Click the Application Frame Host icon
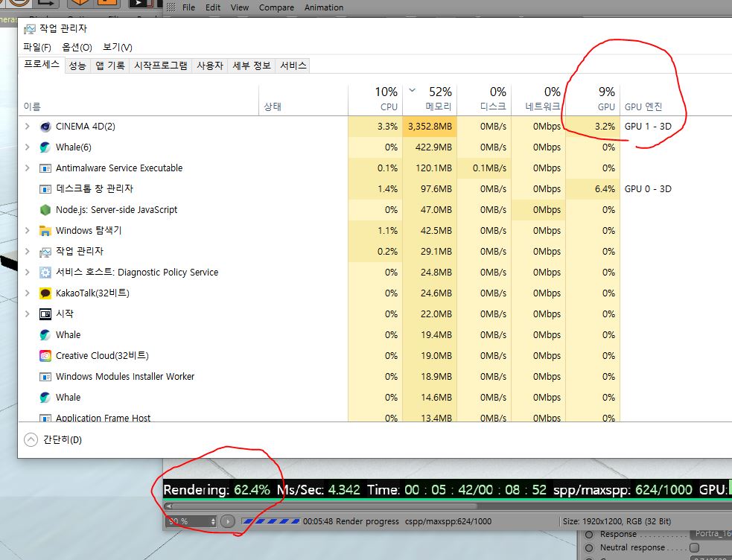The width and height of the screenshot is (732, 560). 45,418
